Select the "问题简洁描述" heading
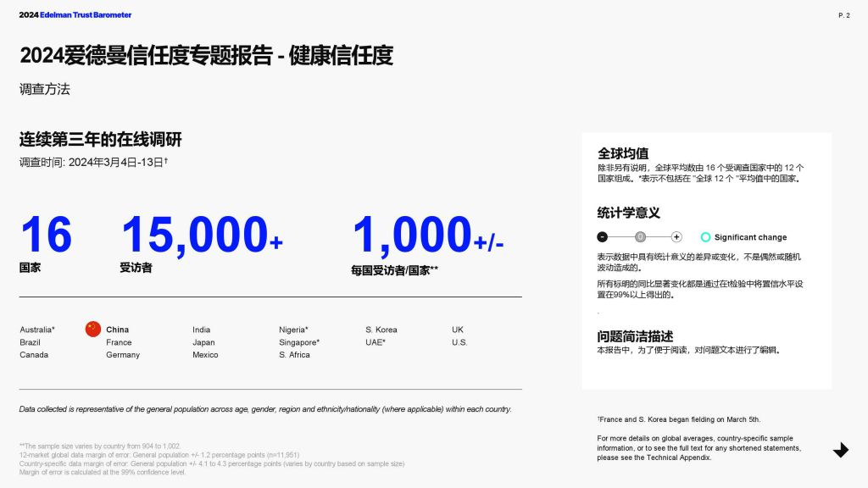The image size is (868, 488). coord(635,336)
